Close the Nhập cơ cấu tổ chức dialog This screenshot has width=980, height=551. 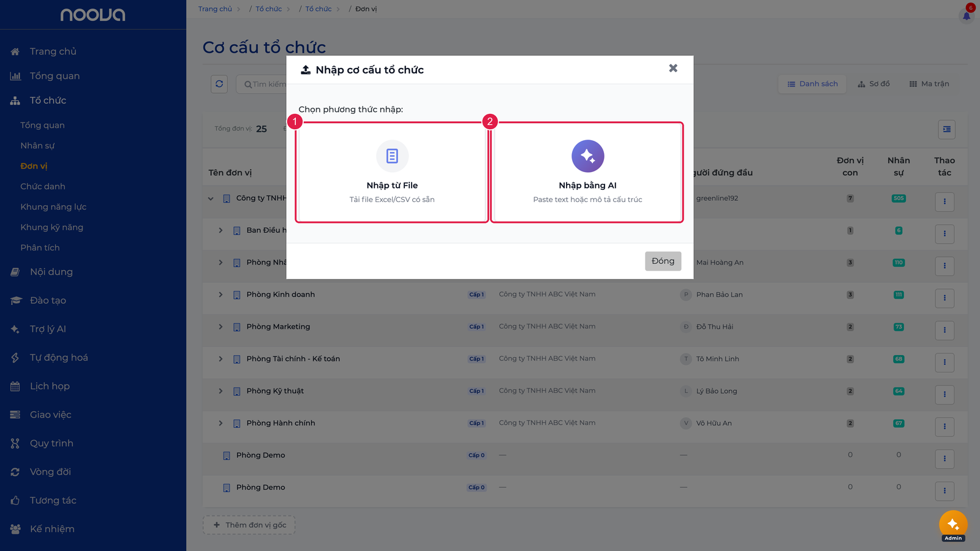(x=673, y=68)
